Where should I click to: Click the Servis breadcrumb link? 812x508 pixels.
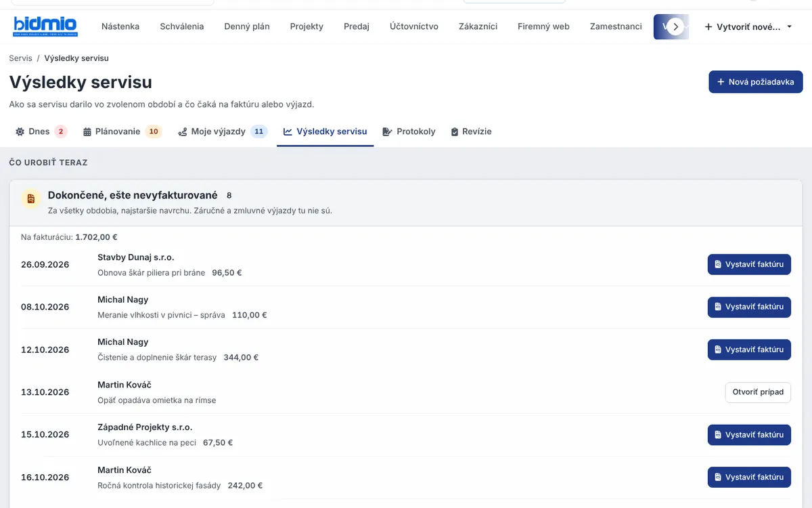click(21, 58)
